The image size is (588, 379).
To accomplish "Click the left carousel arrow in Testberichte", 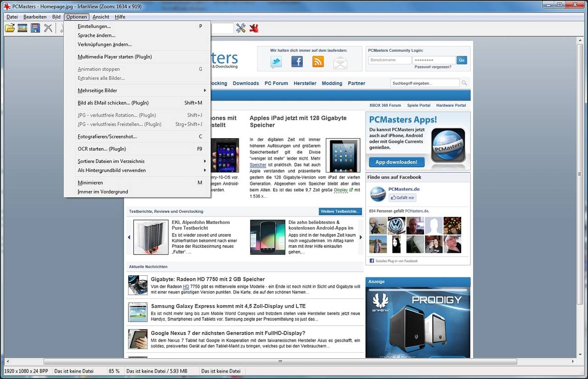I will [129, 237].
